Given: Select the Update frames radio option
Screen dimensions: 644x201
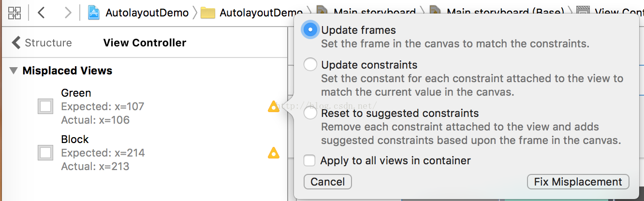Looking at the screenshot, I should click(310, 30).
